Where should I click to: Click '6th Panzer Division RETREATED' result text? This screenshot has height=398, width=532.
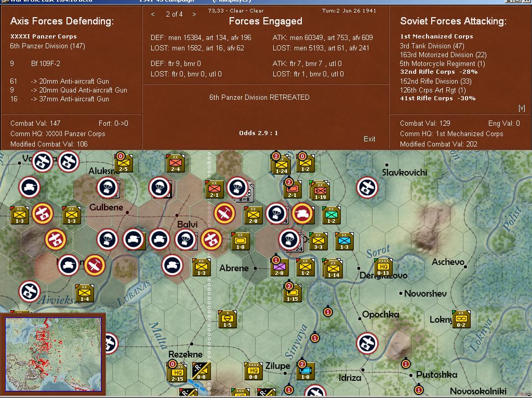[x=259, y=97]
